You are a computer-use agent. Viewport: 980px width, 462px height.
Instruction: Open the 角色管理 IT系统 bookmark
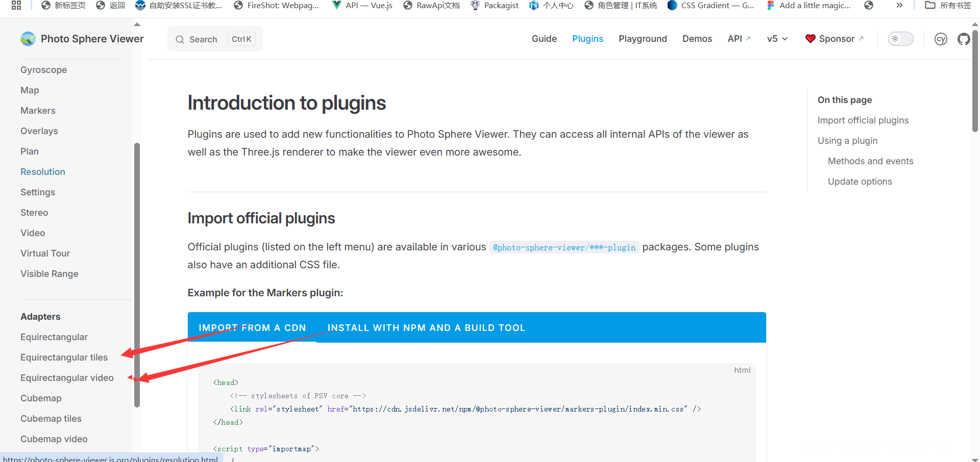tap(621, 5)
